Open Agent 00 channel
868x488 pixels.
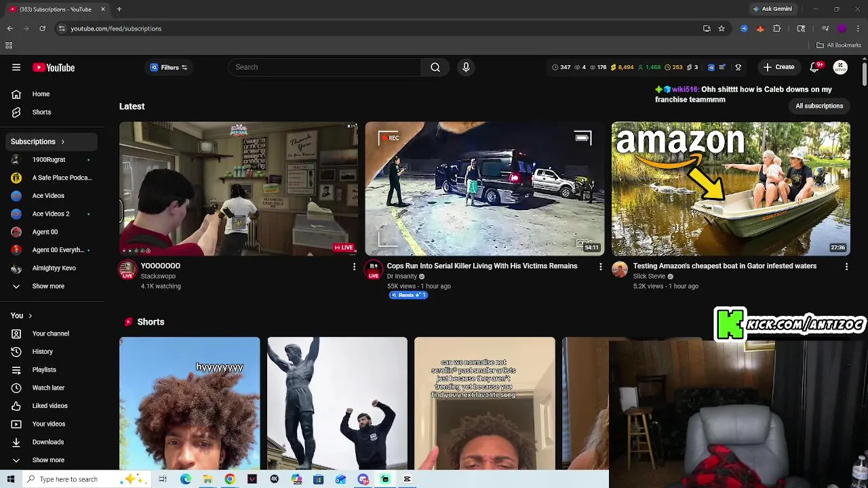tap(52, 232)
